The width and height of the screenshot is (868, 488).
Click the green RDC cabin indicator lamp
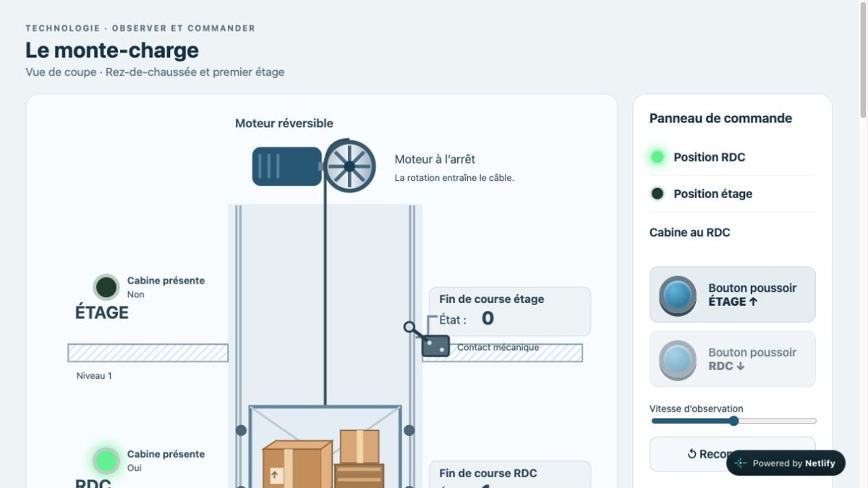click(x=106, y=461)
